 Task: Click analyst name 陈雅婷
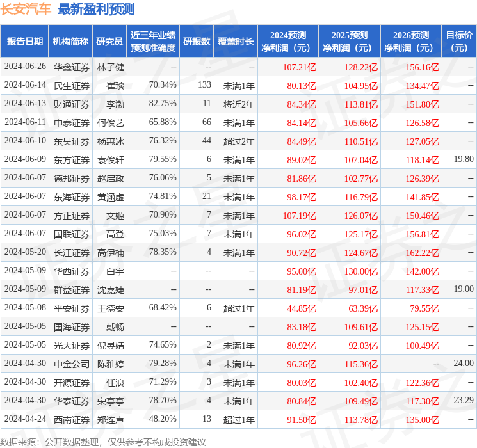coord(110,364)
